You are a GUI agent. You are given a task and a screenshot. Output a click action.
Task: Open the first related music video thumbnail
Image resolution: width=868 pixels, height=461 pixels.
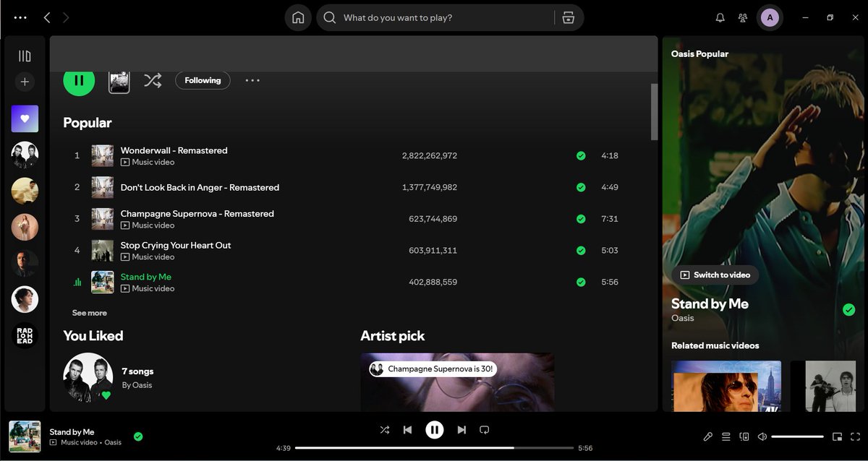tap(726, 387)
